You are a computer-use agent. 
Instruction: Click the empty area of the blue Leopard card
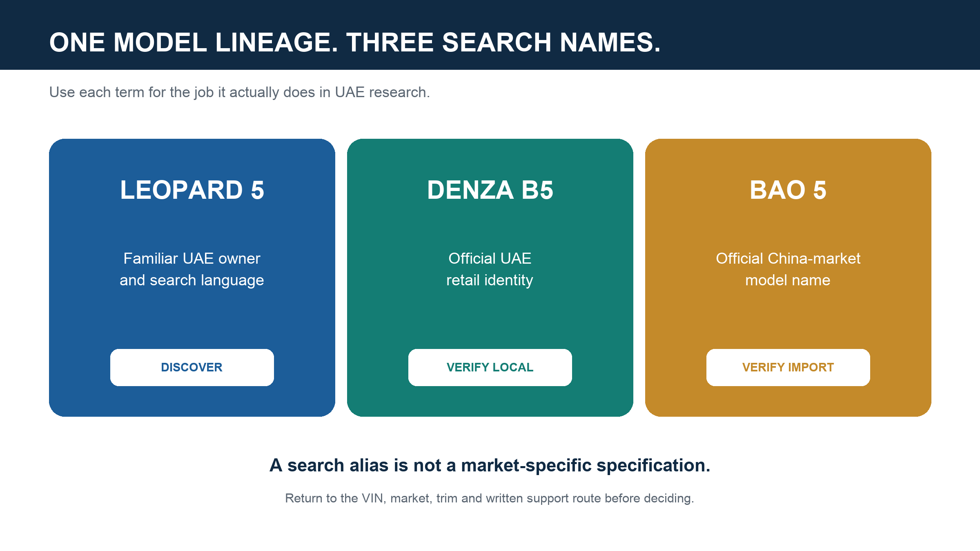192,318
